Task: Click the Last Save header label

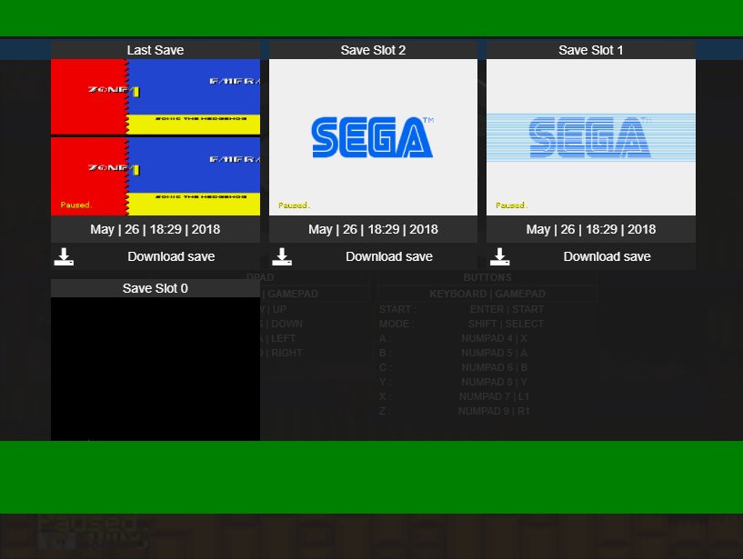Action: point(156,50)
